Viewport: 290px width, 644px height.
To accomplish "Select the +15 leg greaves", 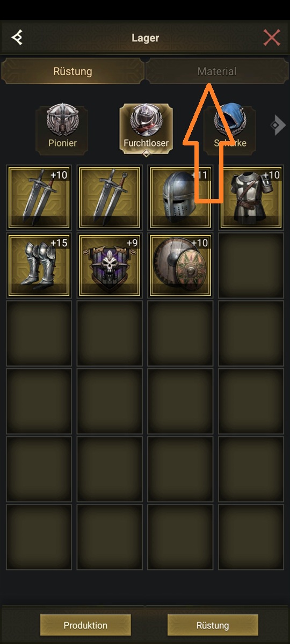I will [39, 265].
